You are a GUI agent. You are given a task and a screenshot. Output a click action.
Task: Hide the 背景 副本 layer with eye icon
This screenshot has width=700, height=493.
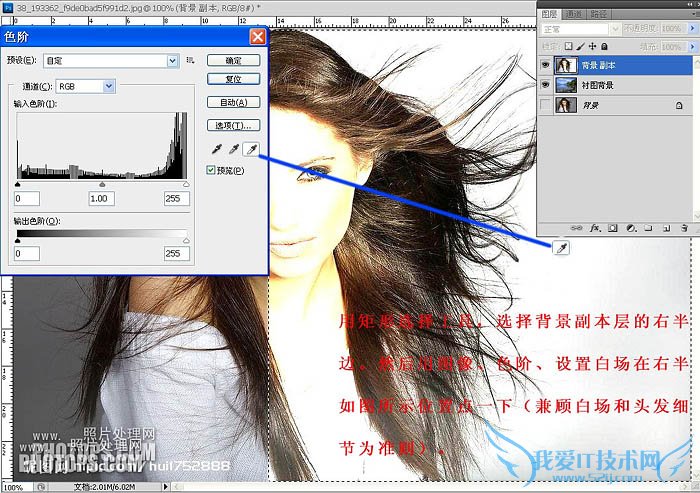click(545, 65)
